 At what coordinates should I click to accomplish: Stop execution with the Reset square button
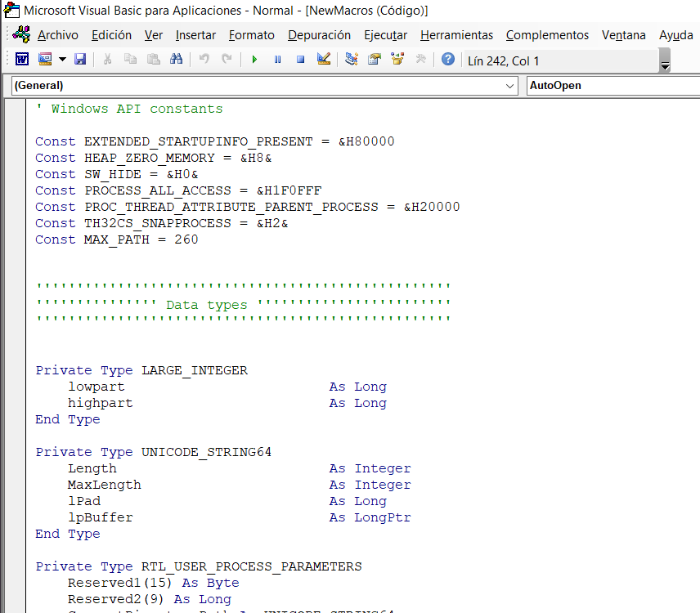[x=300, y=60]
